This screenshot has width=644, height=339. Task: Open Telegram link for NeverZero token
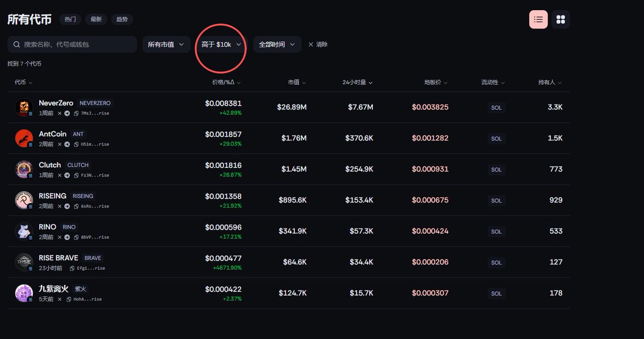[67, 113]
